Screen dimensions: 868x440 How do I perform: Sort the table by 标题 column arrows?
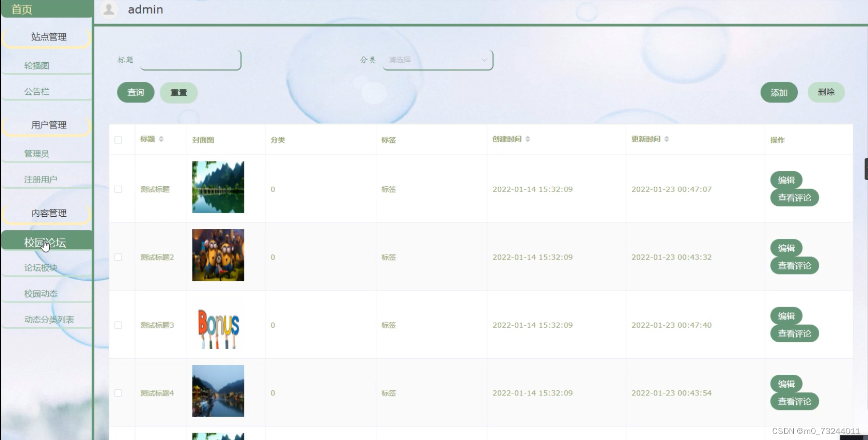161,139
